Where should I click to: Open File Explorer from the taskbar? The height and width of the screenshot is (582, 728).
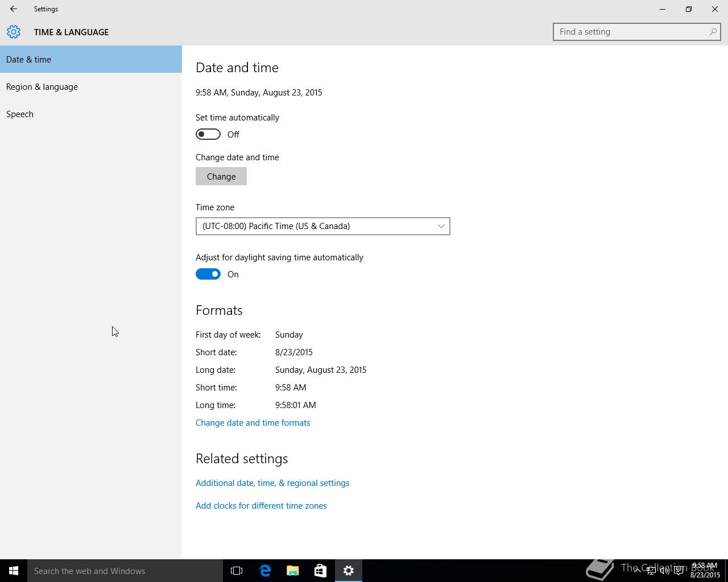tap(293, 571)
